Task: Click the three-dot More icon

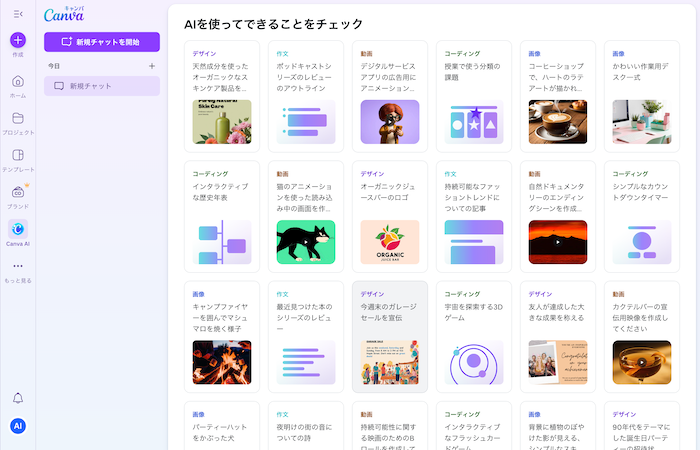Action: [18, 266]
